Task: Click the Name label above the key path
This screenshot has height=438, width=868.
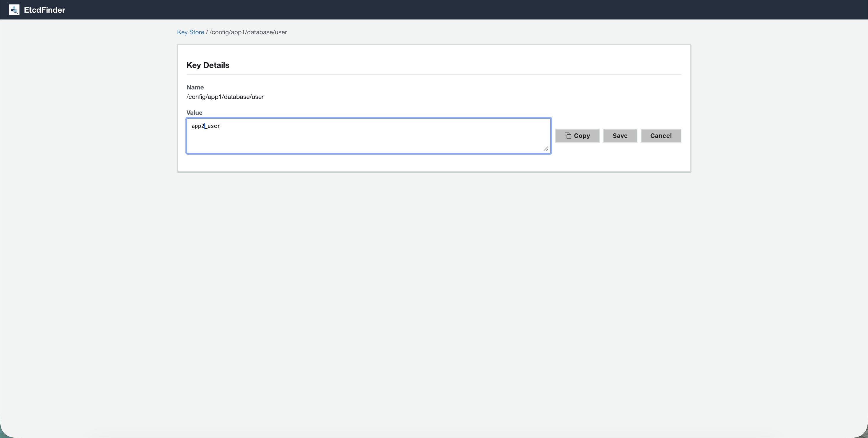Action: coord(195,87)
